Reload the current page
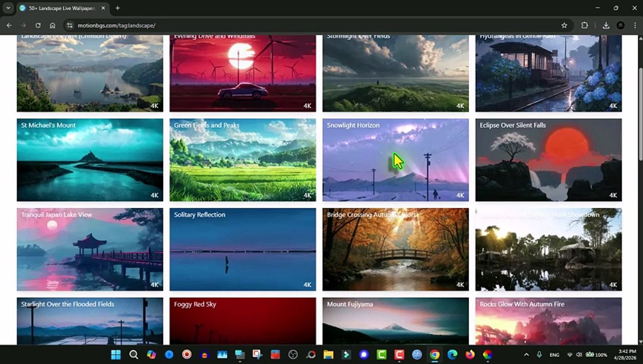Viewport: 643px width, 364px height. point(38,25)
